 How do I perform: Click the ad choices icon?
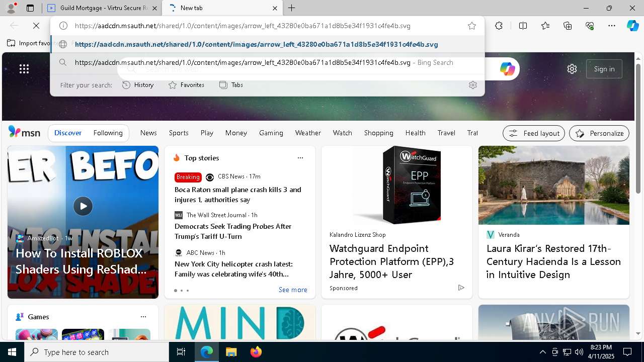click(x=461, y=288)
